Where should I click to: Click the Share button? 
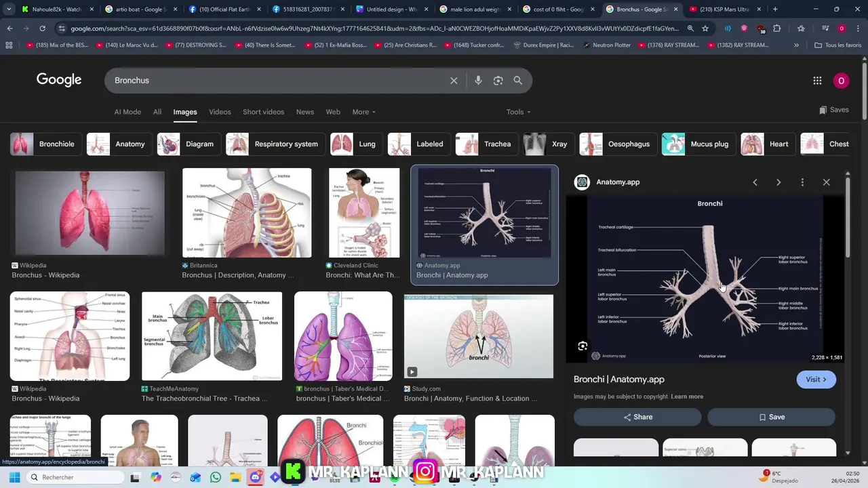[x=637, y=417]
